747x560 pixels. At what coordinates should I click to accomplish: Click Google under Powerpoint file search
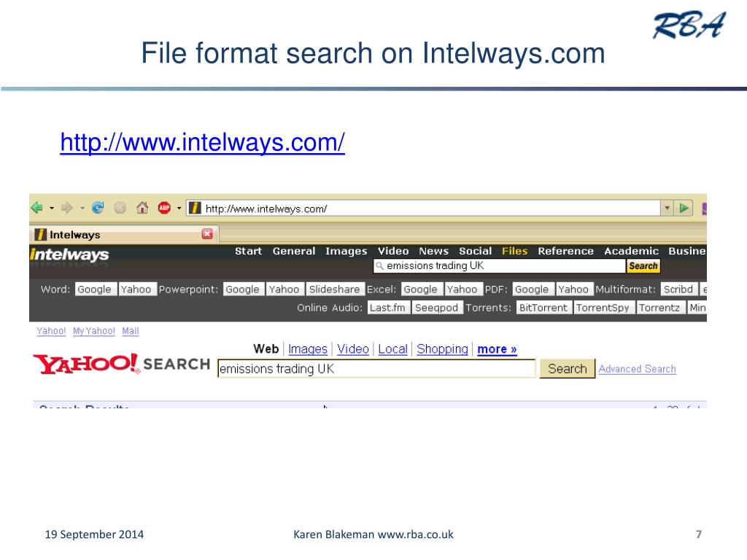[x=243, y=289]
